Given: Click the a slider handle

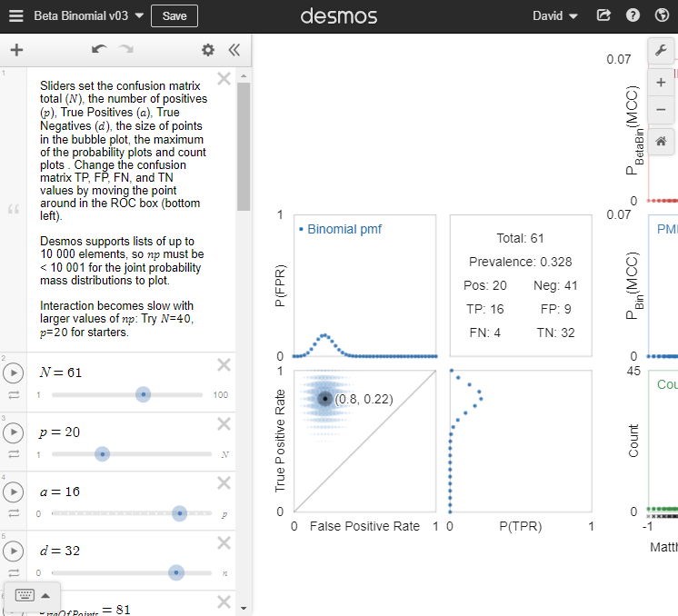Looking at the screenshot, I should click(179, 513).
